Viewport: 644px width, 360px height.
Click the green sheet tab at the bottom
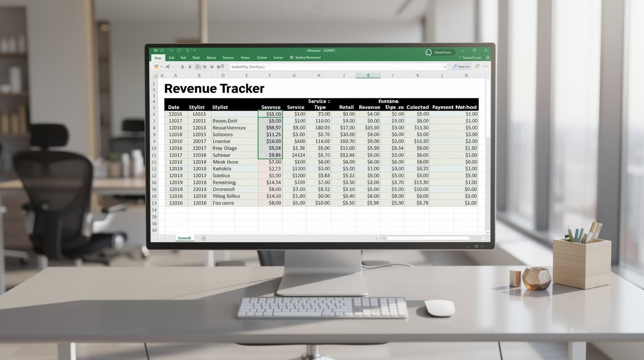tap(184, 238)
